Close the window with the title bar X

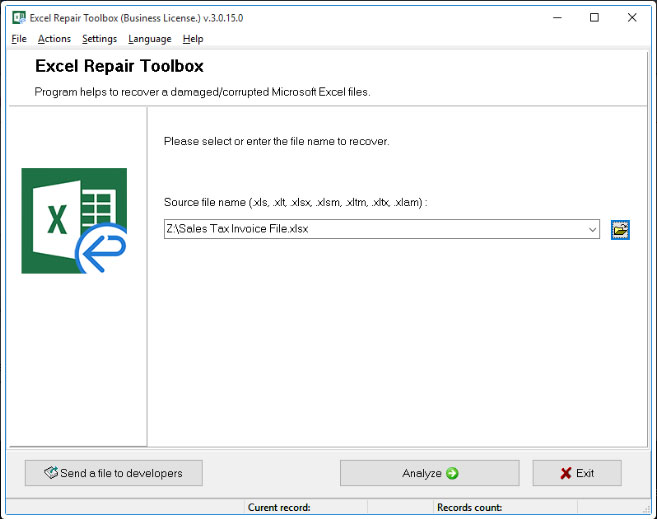click(632, 18)
